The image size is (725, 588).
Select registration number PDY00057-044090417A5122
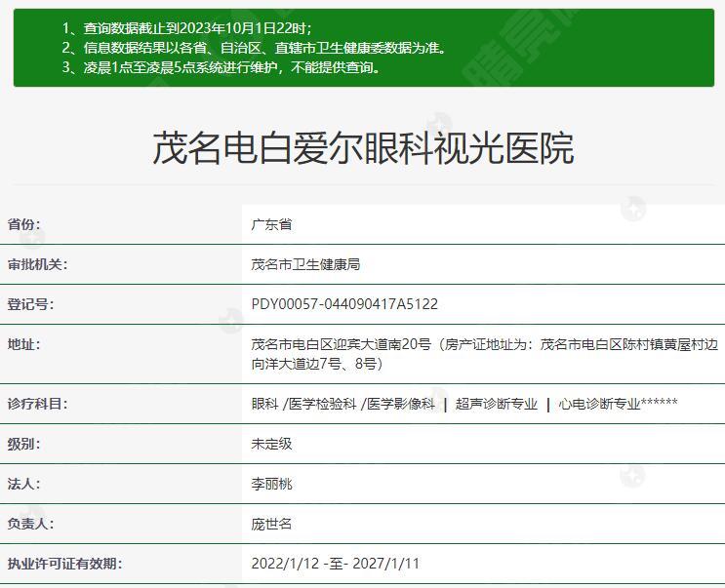344,304
